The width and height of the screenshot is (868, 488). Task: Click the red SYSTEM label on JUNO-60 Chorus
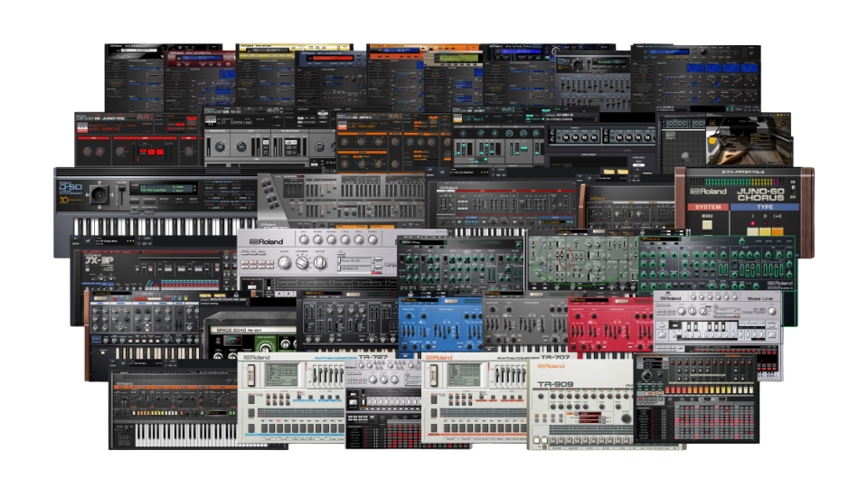click(x=707, y=207)
